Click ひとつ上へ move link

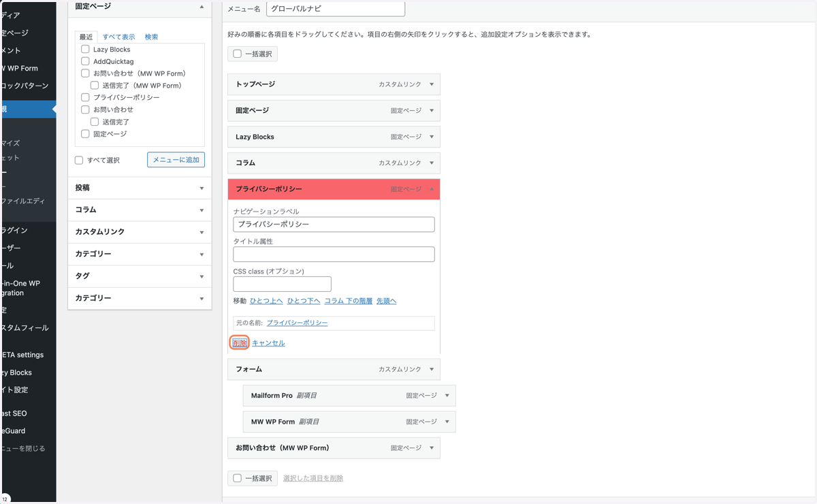[x=266, y=301]
